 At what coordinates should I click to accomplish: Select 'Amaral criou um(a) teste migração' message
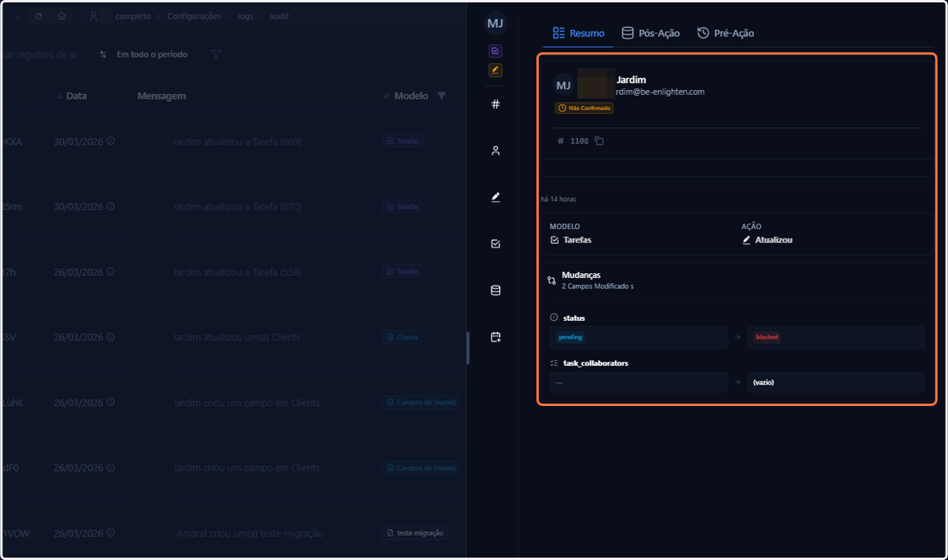coord(250,533)
